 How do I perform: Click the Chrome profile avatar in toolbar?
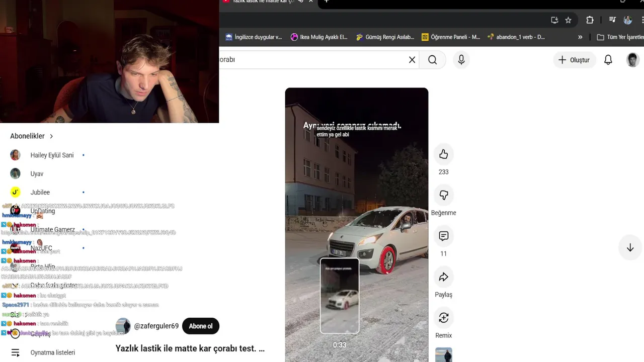pyautogui.click(x=628, y=20)
